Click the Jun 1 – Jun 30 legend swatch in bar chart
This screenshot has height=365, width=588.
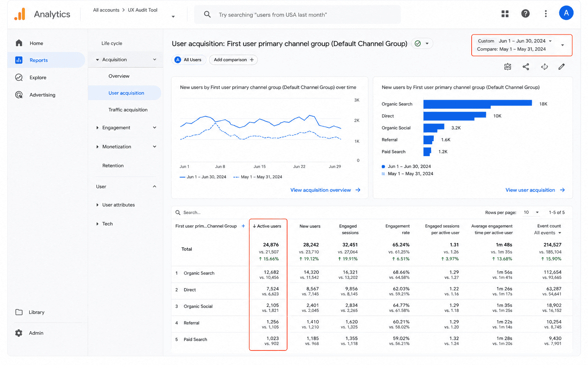383,166
